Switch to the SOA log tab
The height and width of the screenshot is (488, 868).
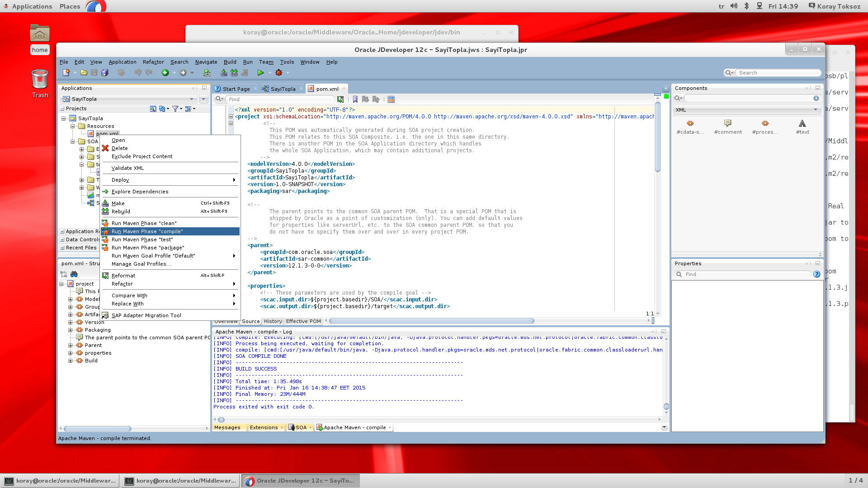[x=301, y=427]
